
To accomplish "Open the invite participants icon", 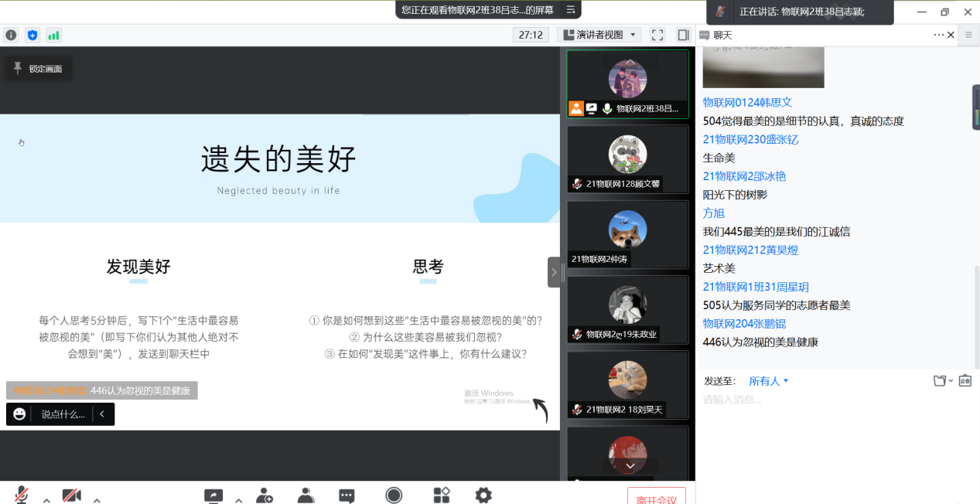I will [x=265, y=495].
